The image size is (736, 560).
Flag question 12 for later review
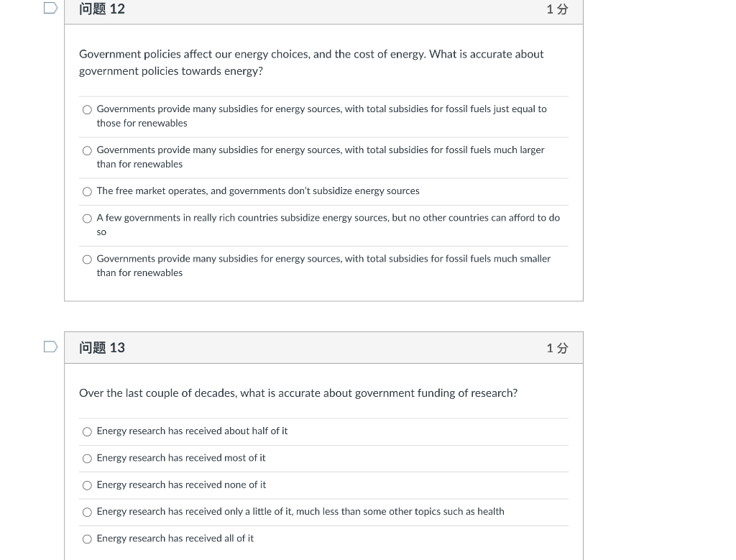click(49, 7)
